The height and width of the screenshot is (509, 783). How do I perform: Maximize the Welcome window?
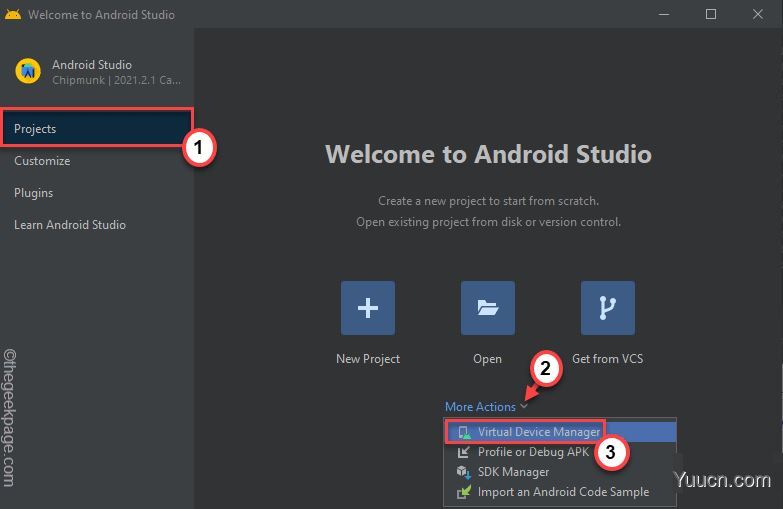(711, 14)
